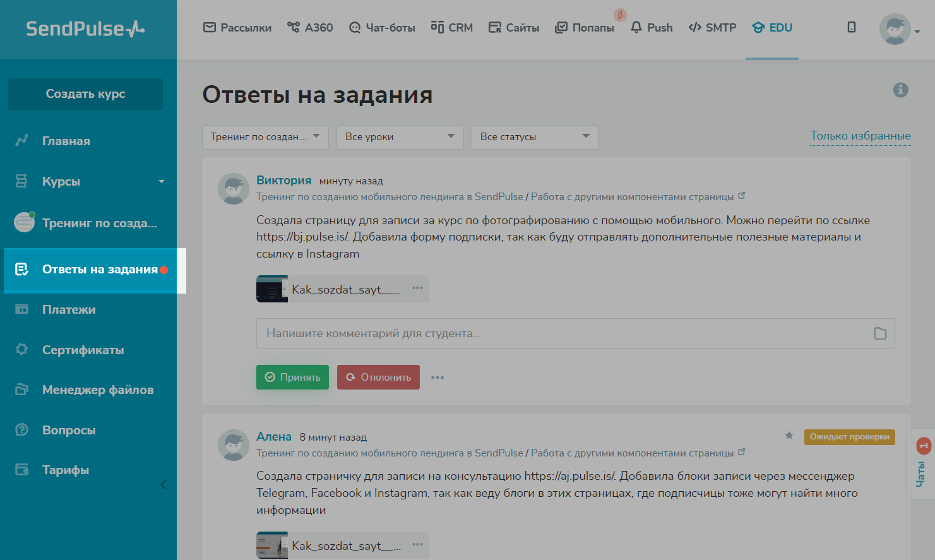The width and height of the screenshot is (935, 560).
Task: Open the Попапы section
Action: tap(585, 28)
